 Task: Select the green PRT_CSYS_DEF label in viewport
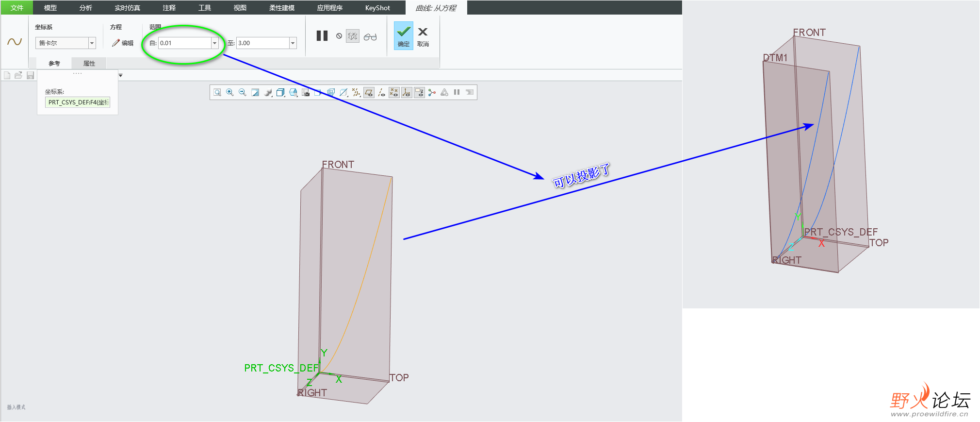pos(281,368)
